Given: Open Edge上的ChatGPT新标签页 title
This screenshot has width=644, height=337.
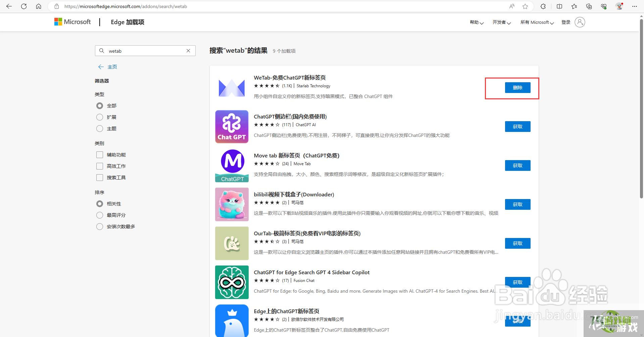Looking at the screenshot, I should (287, 311).
